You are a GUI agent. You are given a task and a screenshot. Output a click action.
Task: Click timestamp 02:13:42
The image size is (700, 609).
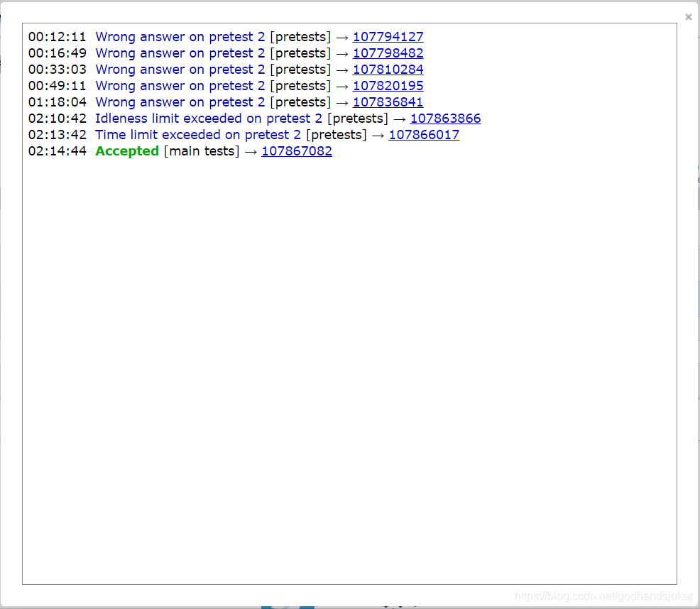click(x=57, y=135)
